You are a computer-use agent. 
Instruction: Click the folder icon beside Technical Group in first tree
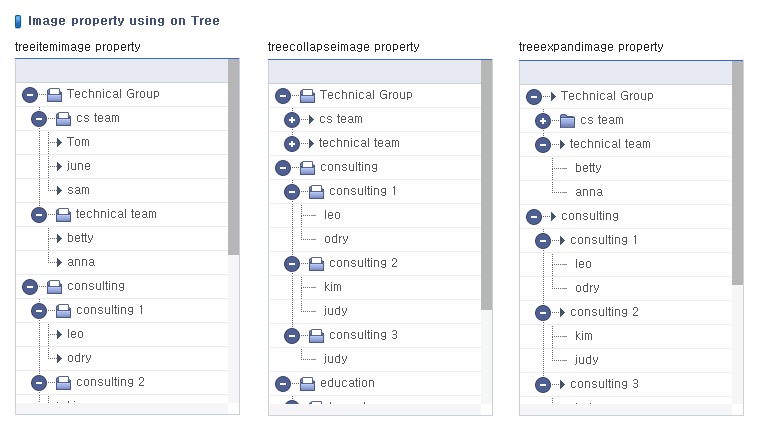coord(55,95)
